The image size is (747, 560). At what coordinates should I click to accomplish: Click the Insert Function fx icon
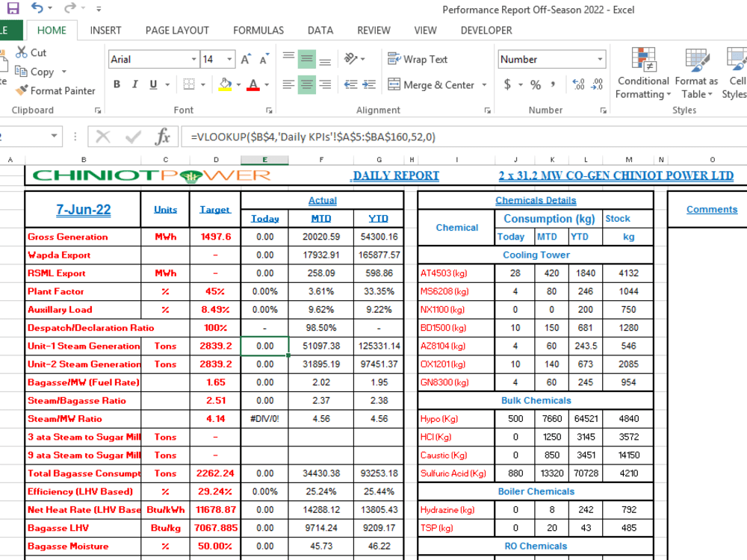point(163,136)
